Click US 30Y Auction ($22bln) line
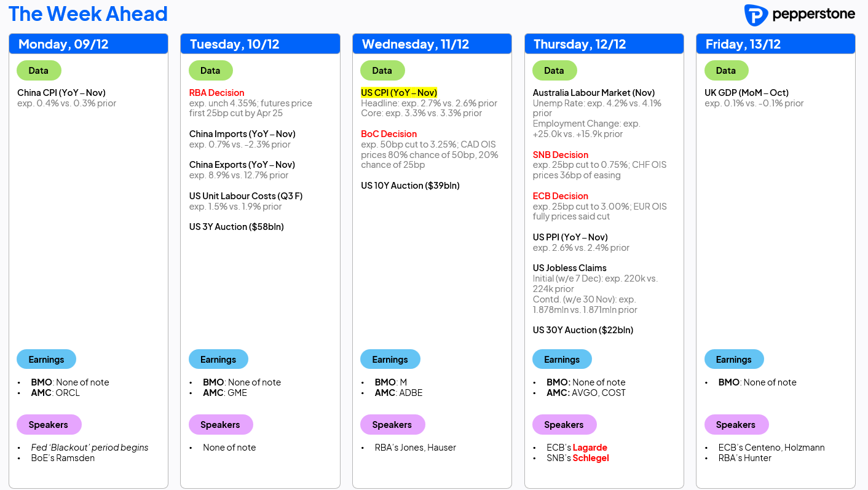Viewport: 868px width, 490px height. tap(583, 330)
